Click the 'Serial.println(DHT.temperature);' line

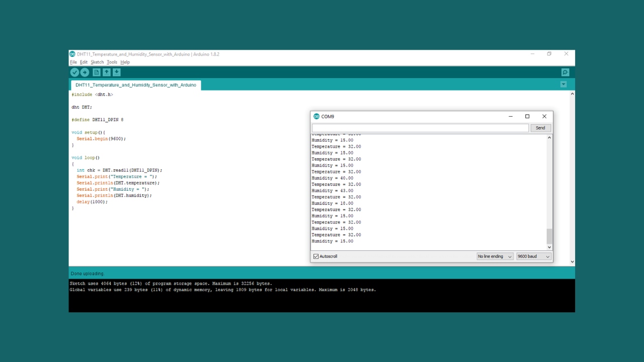(118, 183)
